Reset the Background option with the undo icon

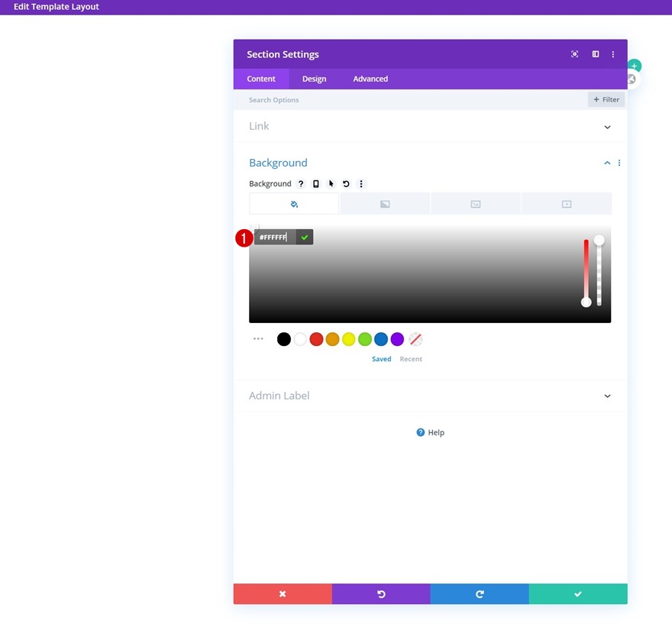click(x=346, y=183)
